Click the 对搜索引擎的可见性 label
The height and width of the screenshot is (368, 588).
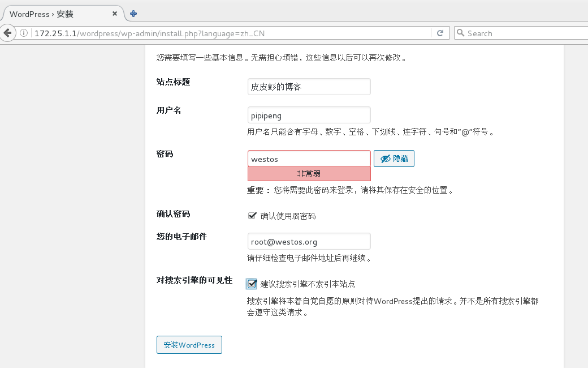pyautogui.click(x=194, y=280)
